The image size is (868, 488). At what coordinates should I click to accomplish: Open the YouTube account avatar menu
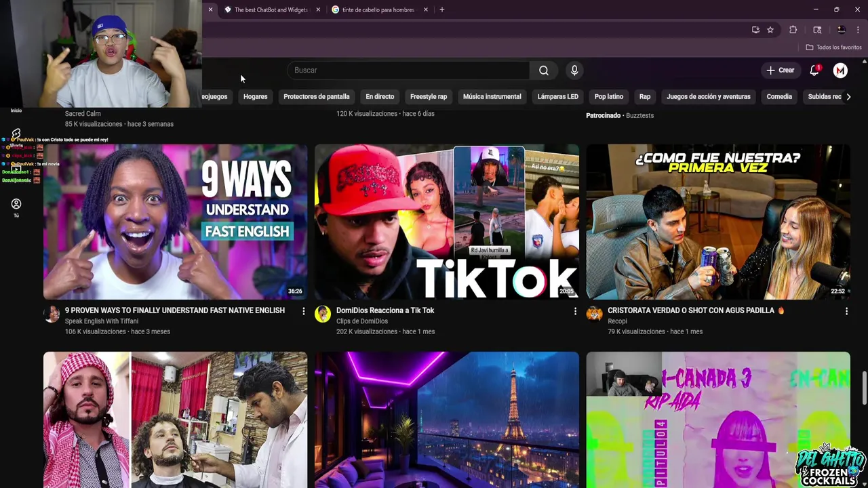point(840,70)
